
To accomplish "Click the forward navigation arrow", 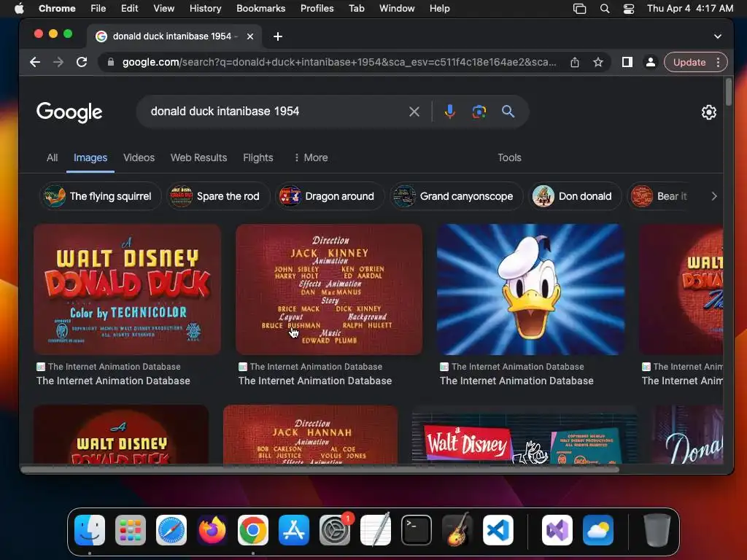I will (x=58, y=63).
